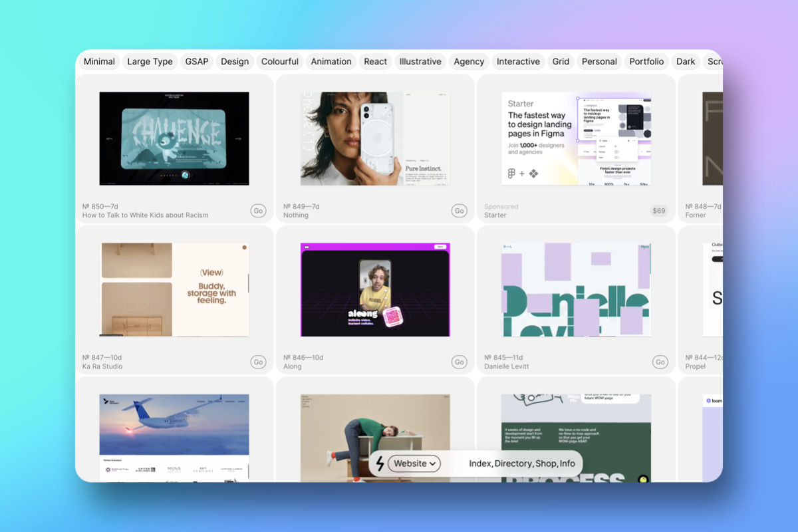This screenshot has width=798, height=532.
Task: Filter by the React tag
Action: (376, 61)
